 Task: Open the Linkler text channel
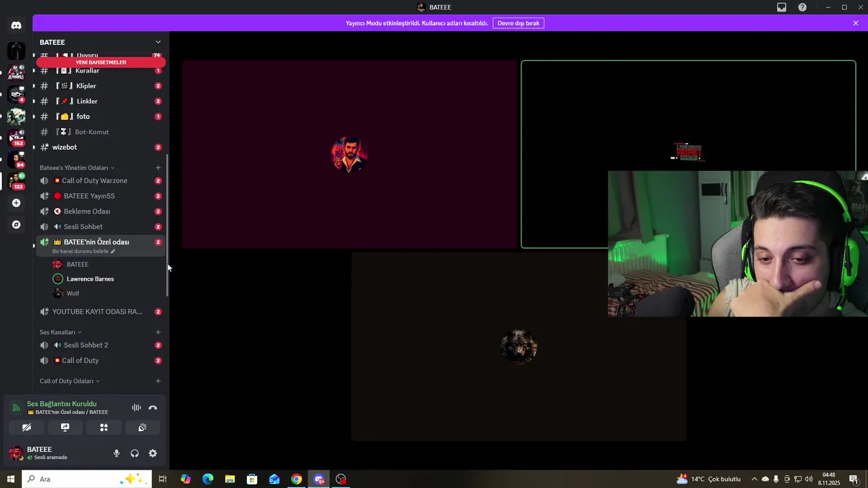[100, 101]
